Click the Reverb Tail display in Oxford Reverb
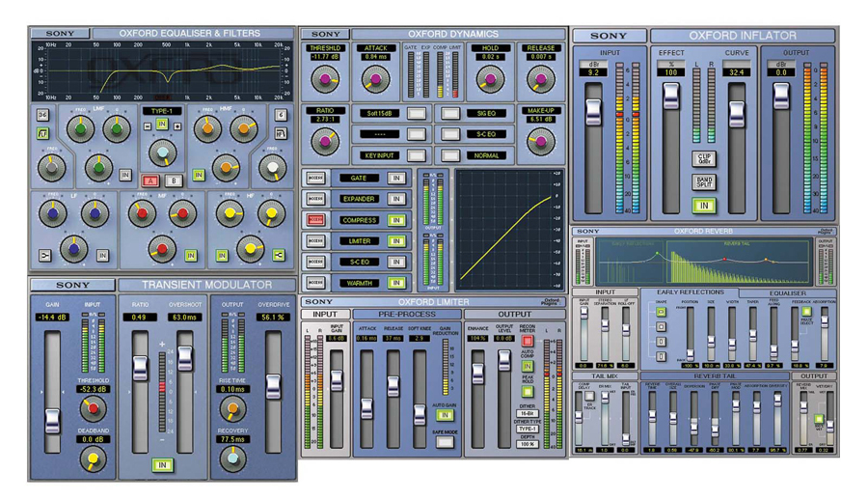Viewport: 868px width, 500px height. 740,261
